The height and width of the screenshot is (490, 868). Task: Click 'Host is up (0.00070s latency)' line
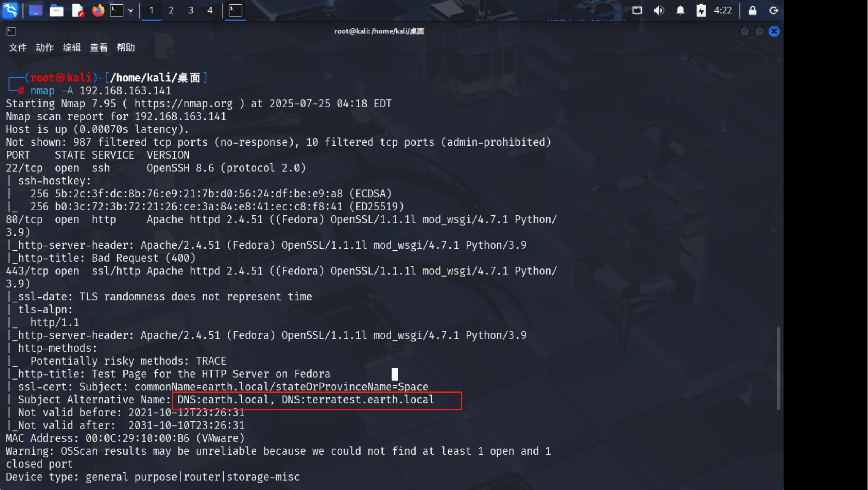pos(97,129)
